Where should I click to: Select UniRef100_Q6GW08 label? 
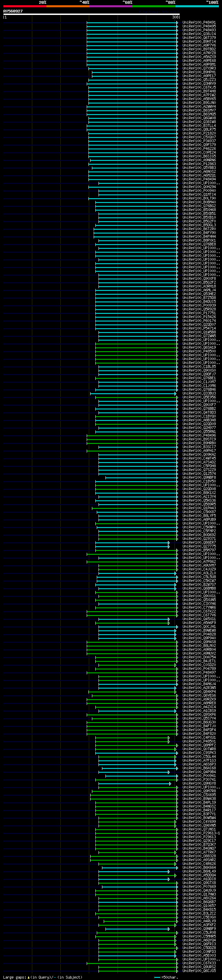pos(199,118)
